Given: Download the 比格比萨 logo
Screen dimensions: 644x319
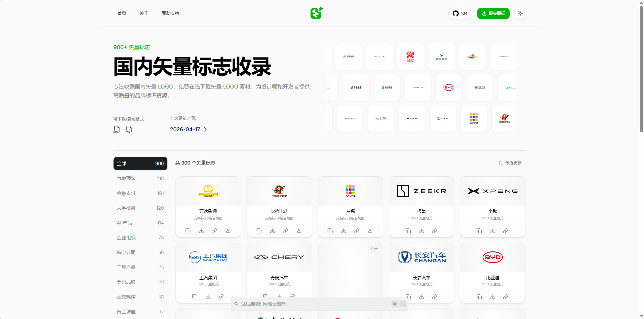Looking at the screenshot, I should 272,231.
